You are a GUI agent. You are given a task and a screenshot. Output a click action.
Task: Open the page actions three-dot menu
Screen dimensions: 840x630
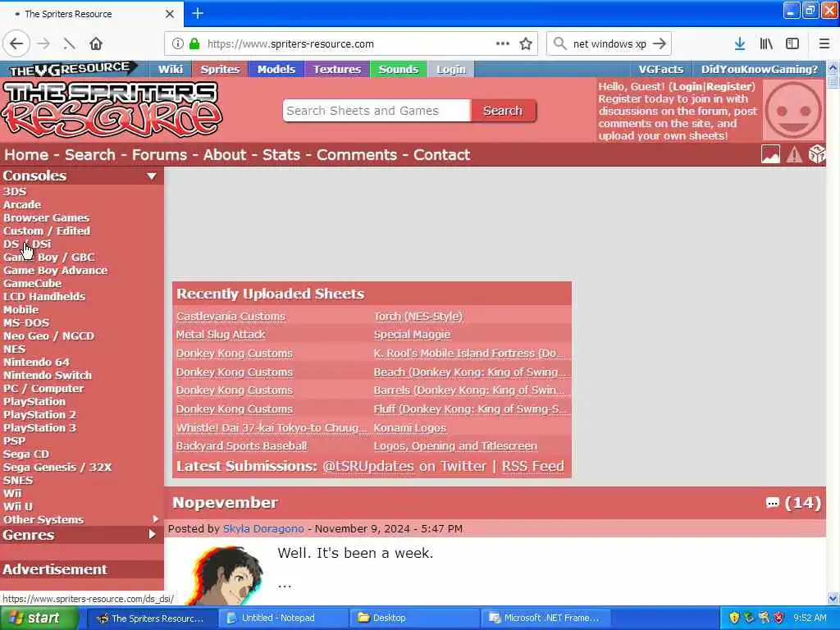(x=503, y=43)
